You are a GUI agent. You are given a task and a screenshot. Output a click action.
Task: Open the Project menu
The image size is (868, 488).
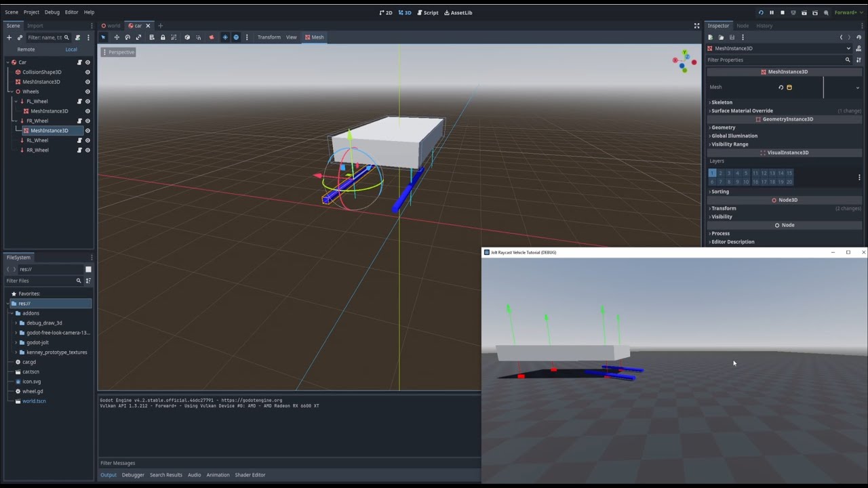coord(31,12)
